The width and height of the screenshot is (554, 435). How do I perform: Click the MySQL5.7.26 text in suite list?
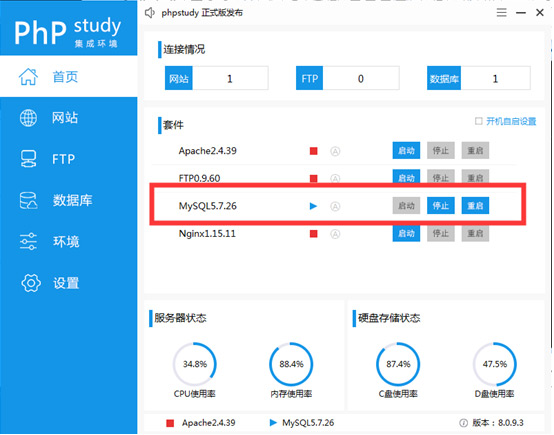tap(207, 206)
